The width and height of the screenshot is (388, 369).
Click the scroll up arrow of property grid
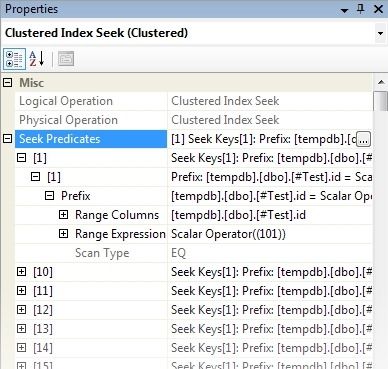point(381,82)
